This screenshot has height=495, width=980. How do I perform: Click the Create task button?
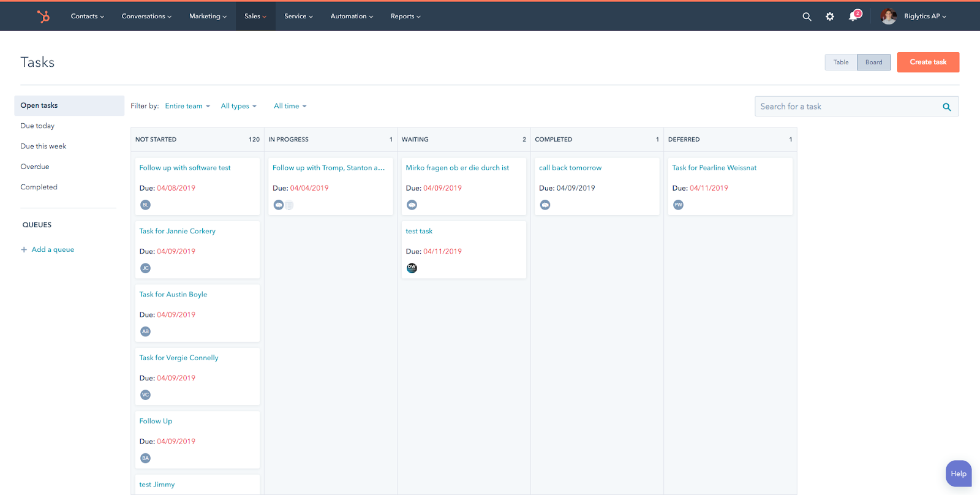click(928, 62)
